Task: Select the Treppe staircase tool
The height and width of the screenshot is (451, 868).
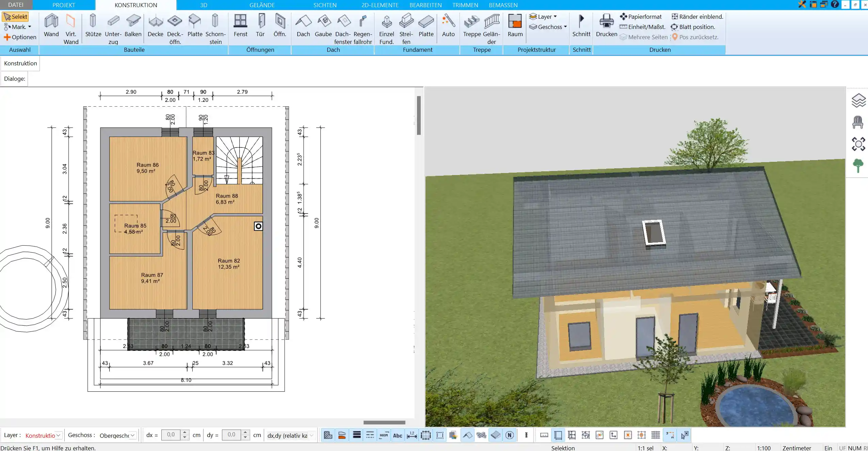Action: point(472,25)
